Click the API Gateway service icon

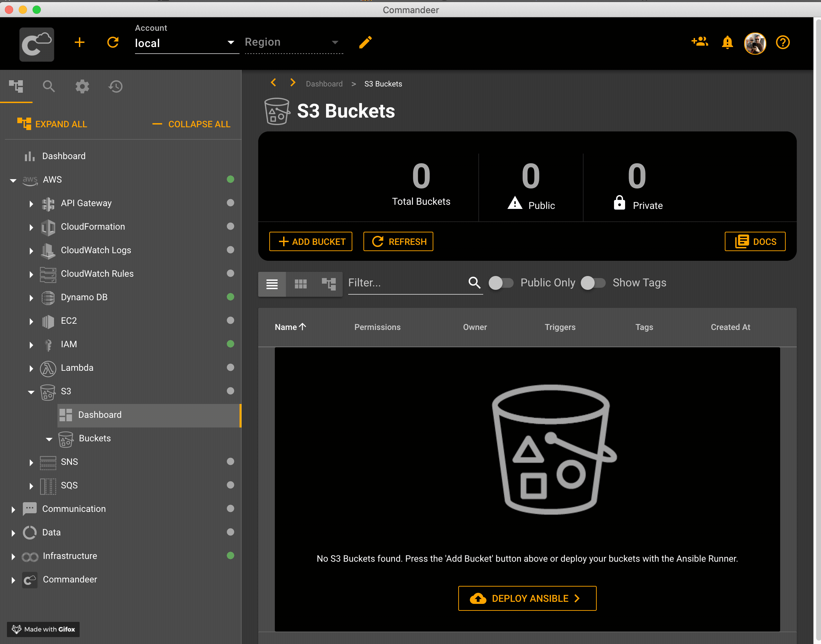(48, 204)
